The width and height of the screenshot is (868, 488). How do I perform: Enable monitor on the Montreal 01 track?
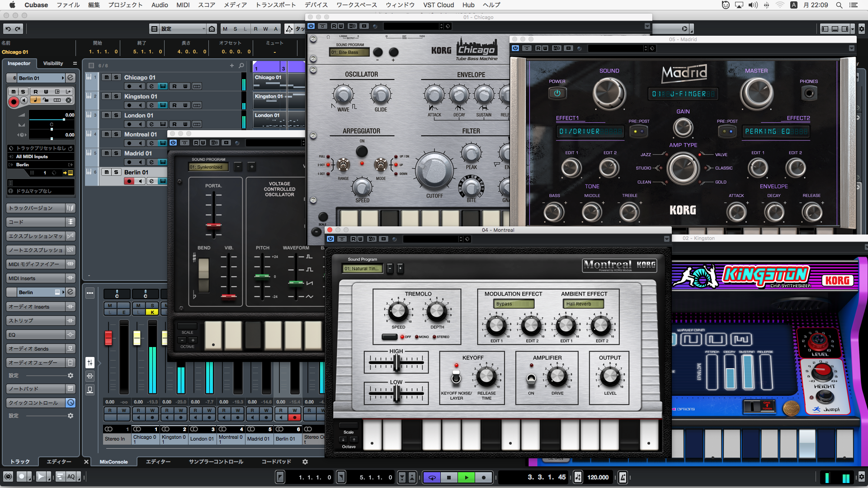[140, 143]
